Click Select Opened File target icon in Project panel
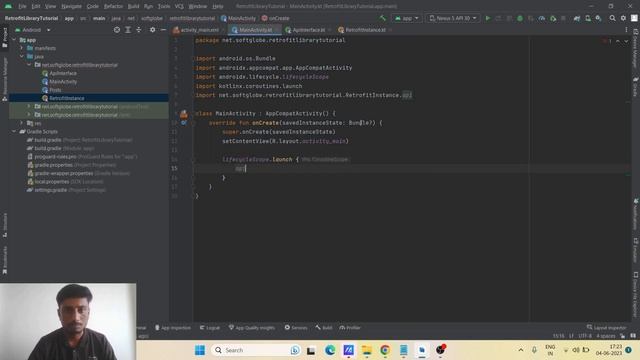Screen dimensions: 640x360 tap(117, 30)
